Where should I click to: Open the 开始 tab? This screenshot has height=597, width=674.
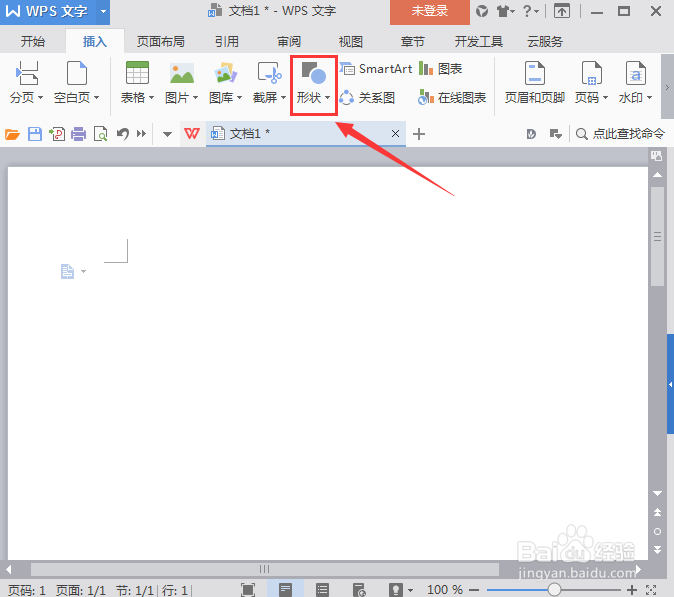(x=33, y=42)
